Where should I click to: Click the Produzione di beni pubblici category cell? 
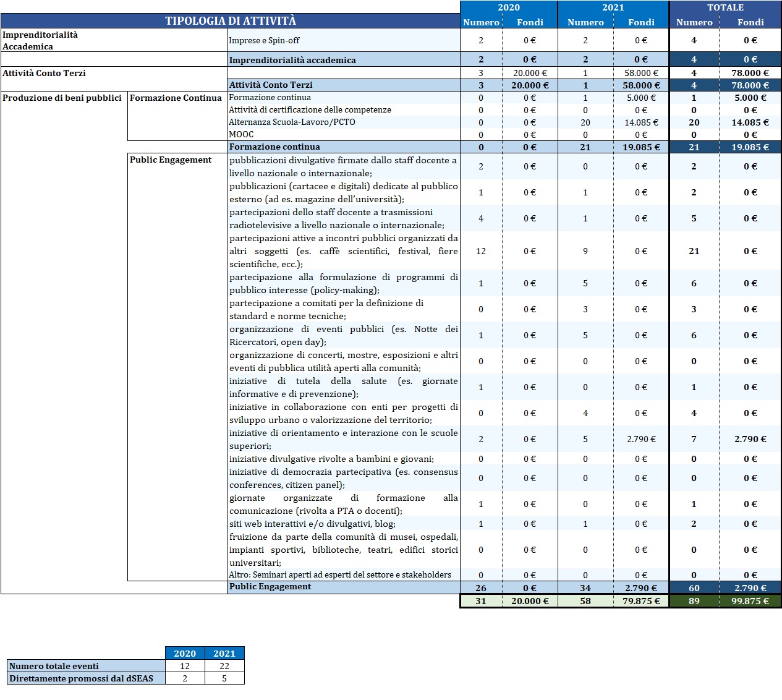tap(62, 98)
